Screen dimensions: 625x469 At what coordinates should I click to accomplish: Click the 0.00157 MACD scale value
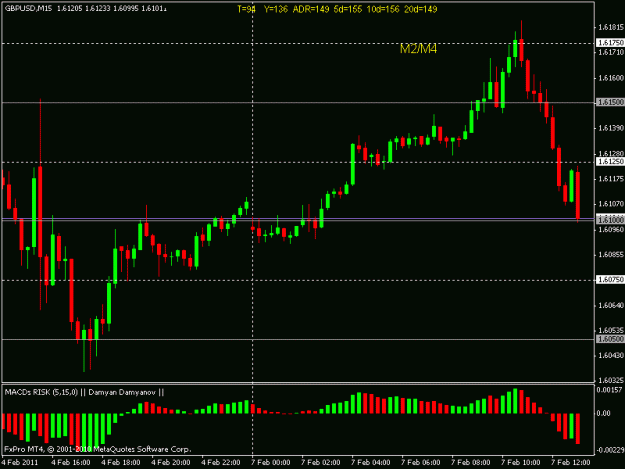coord(609,390)
